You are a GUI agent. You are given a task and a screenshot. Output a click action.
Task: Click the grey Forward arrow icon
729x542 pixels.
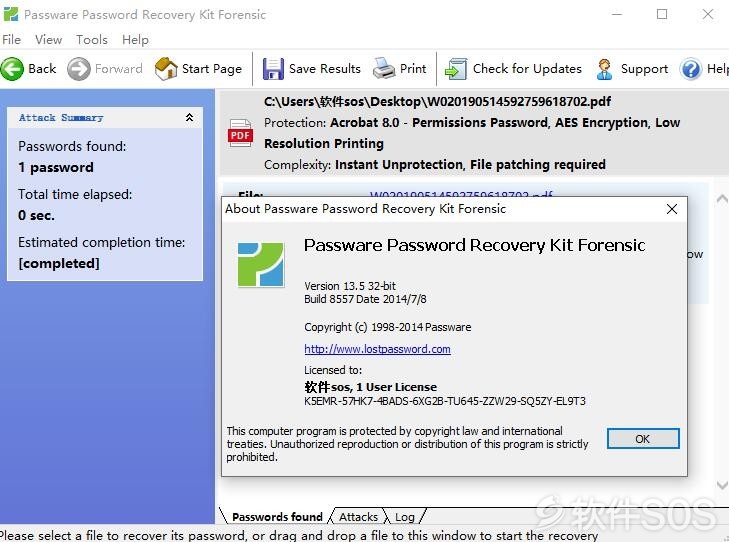click(x=79, y=69)
